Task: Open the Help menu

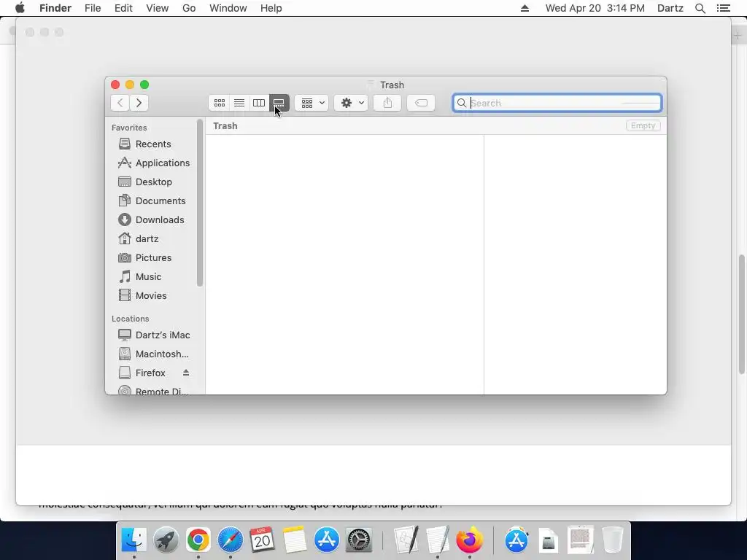Action: point(271,8)
